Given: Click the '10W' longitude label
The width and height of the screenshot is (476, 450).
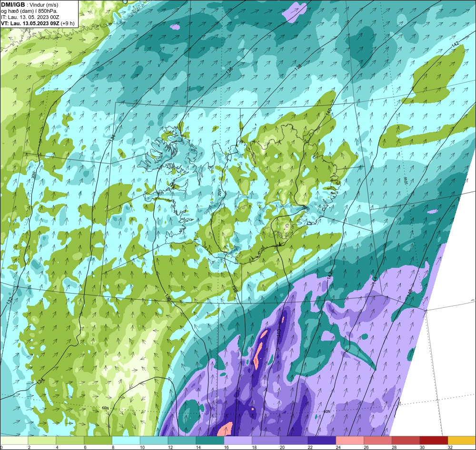Looking at the screenshot, I should coord(405,180).
